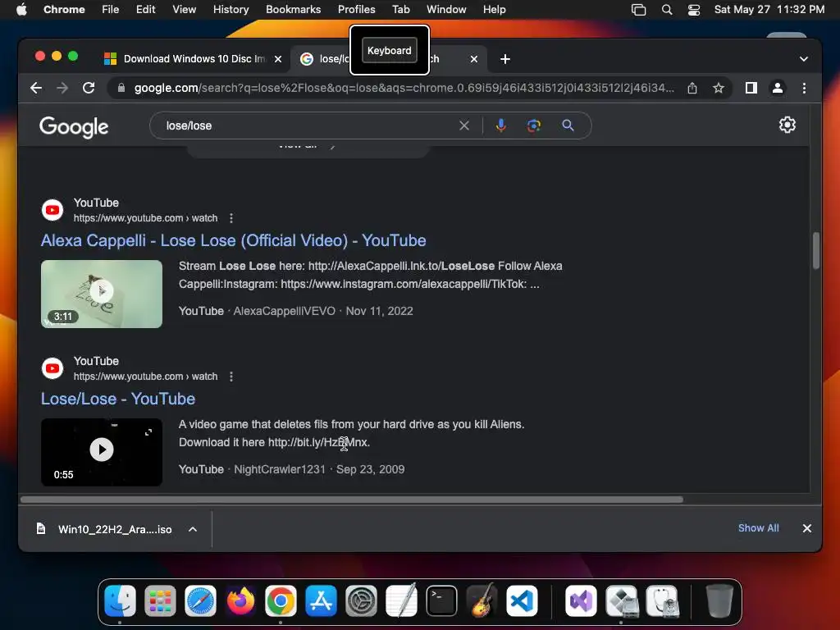Share this page using the share icon
This screenshot has width=840, height=630.
[692, 88]
